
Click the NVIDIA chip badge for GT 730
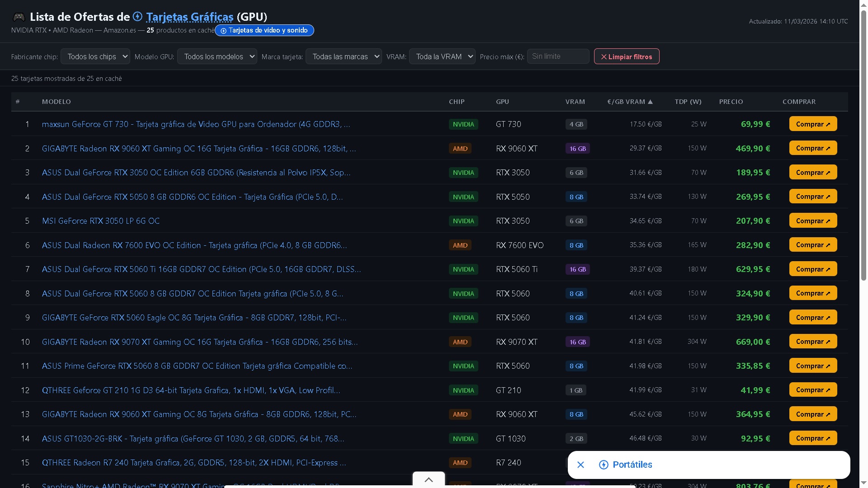(463, 124)
